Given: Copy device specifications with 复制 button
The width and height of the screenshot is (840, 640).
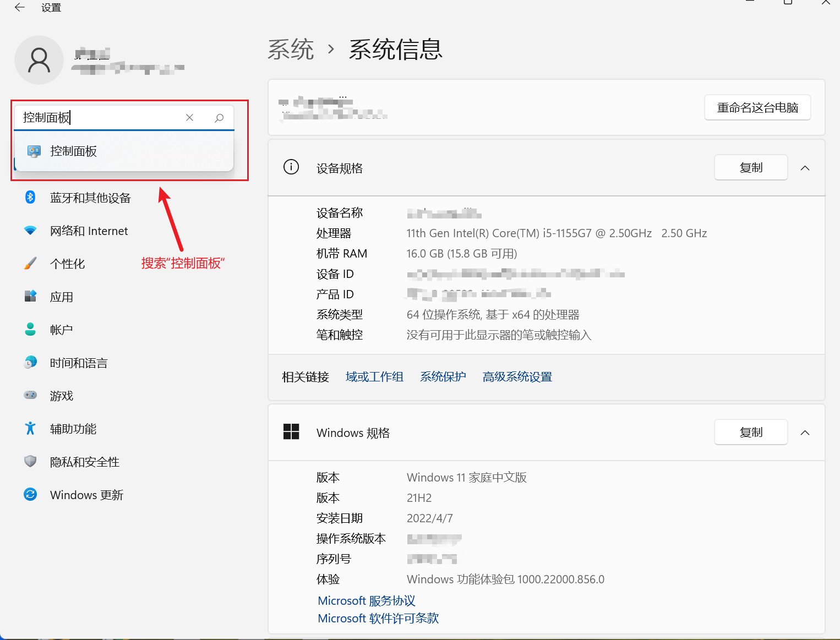Looking at the screenshot, I should click(750, 168).
